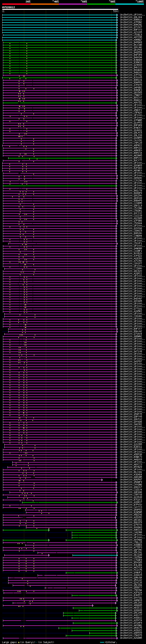Click UniRef100_Q556T7 hit

tap(131, 587)
